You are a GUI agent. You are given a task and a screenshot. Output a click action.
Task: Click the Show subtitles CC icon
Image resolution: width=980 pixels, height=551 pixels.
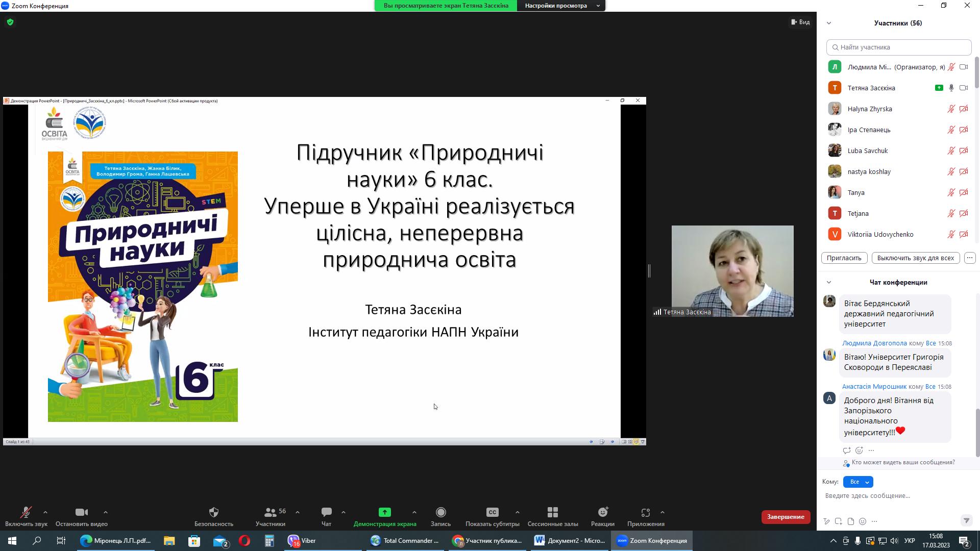pos(492,512)
